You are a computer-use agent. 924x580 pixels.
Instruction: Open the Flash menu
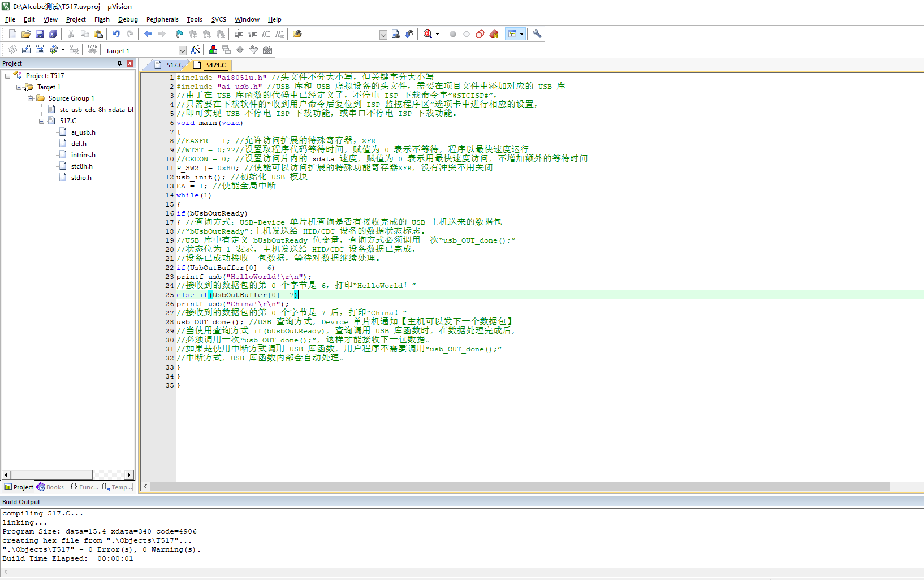(x=102, y=19)
